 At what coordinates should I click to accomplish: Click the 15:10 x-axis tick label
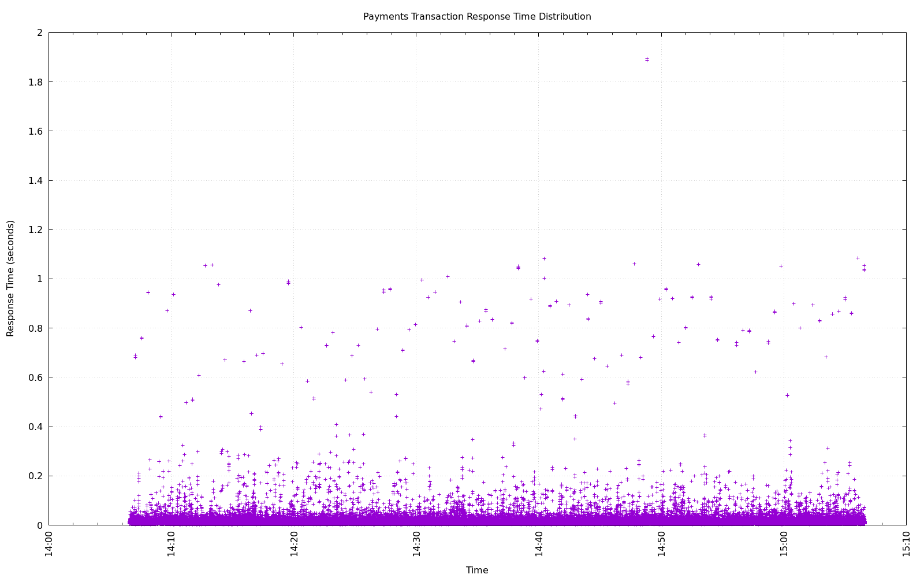(906, 544)
